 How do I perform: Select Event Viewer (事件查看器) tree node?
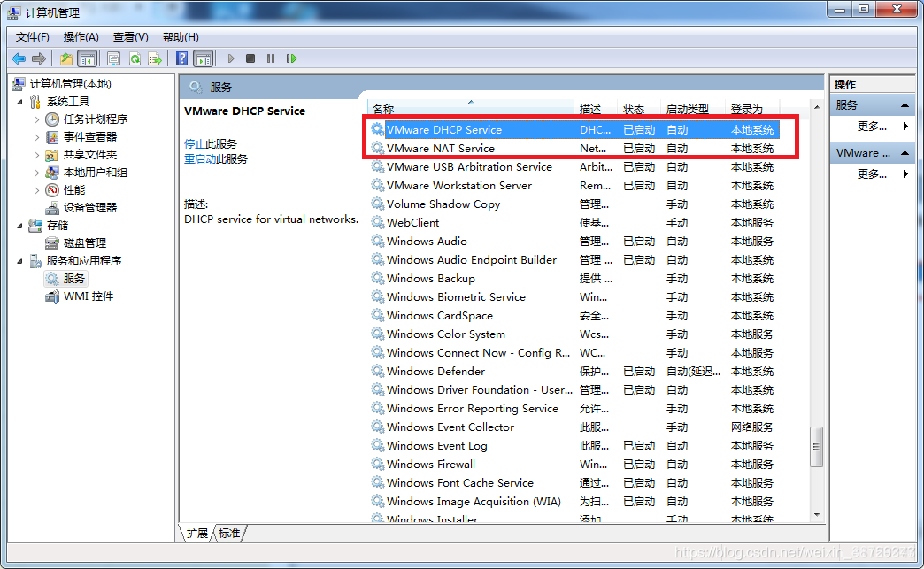tap(90, 136)
